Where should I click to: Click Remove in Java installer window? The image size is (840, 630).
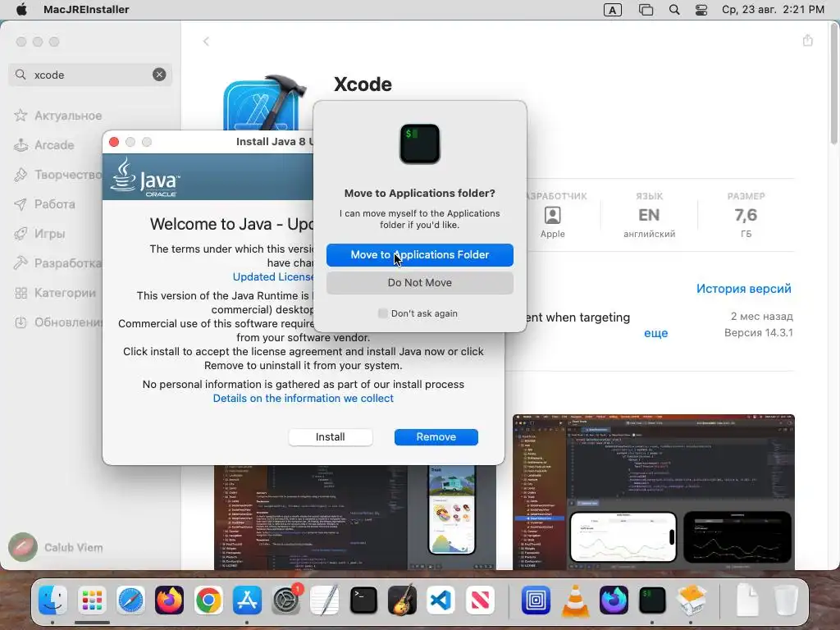(x=436, y=437)
